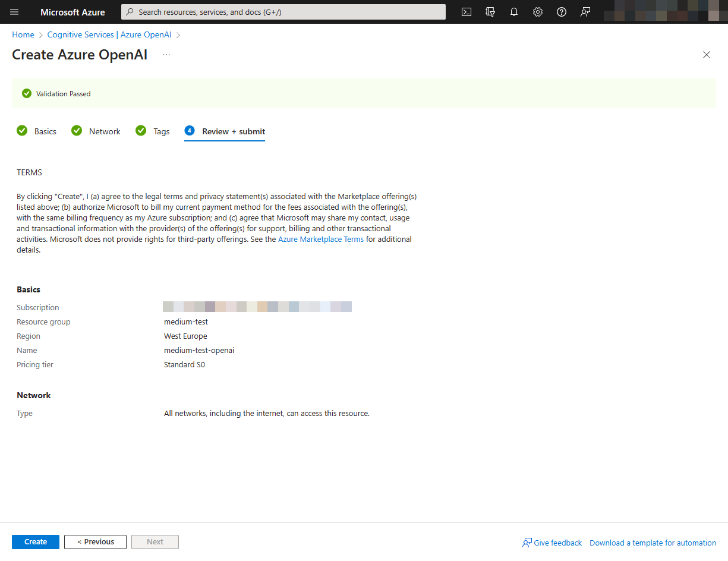Launch Cloud Shell from the top bar
Screen dimensions: 728x561
467,12
